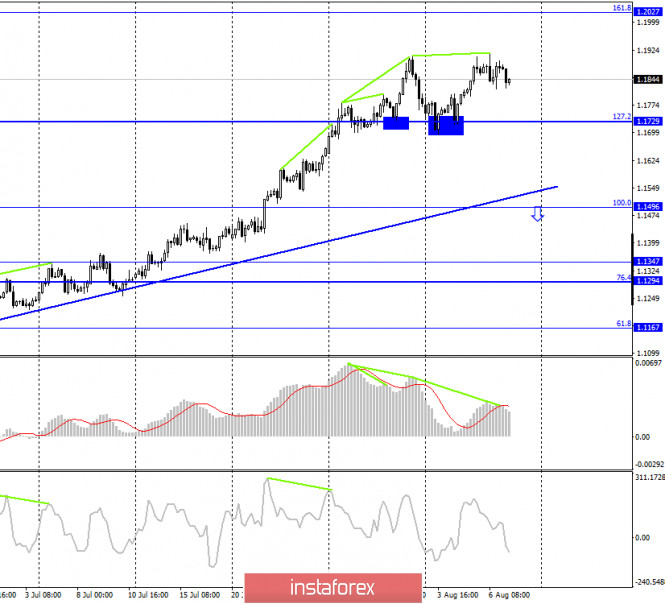Click the 1.1844 current price tag

click(x=646, y=79)
